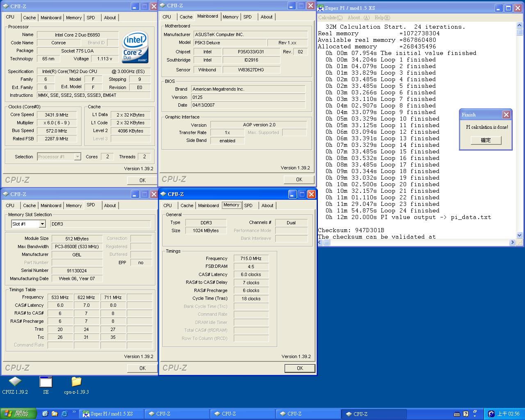Click Super PI vertical scrollbar down arrow
Screen dimensions: 525x420
(x=520, y=235)
